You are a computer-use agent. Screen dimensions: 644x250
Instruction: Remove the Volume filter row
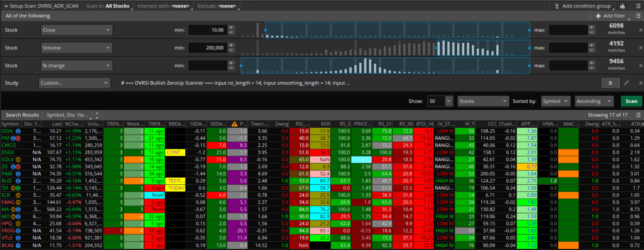click(641, 48)
